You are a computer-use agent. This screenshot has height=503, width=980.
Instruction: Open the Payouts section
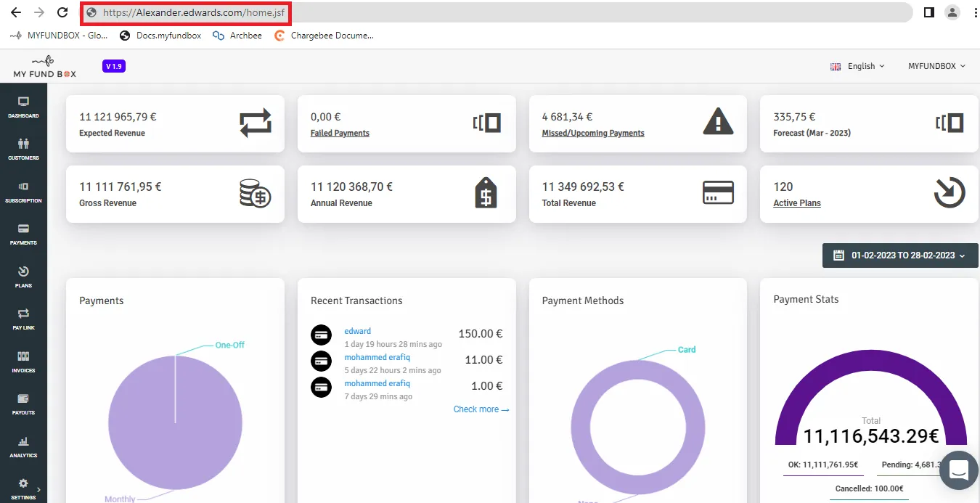[x=23, y=404]
